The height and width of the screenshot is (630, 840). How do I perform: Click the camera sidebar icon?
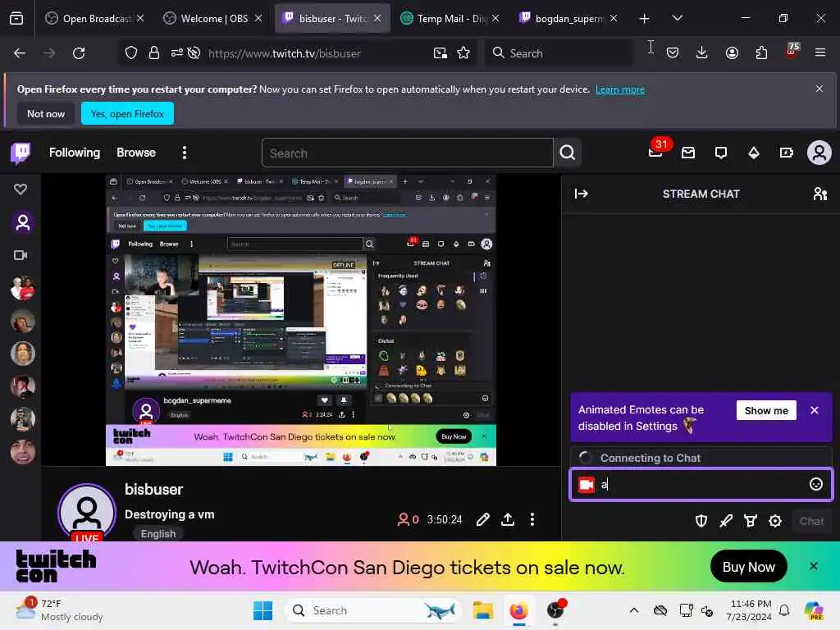click(x=21, y=255)
